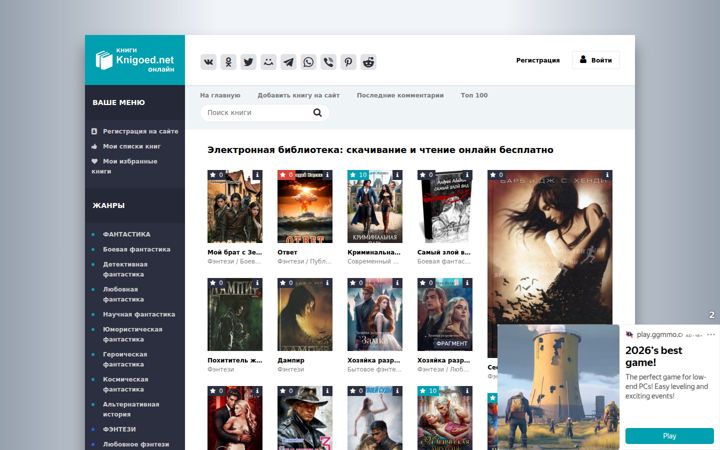
Task: Select the "Юмористическая фантастика" genre
Action: 132,334
